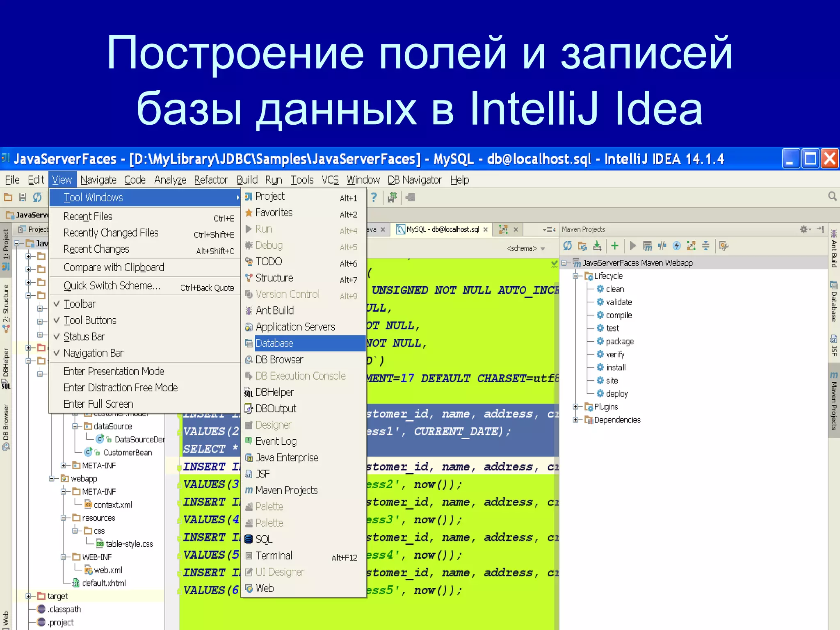
Task: Open the Database tool window entry
Action: (304, 343)
